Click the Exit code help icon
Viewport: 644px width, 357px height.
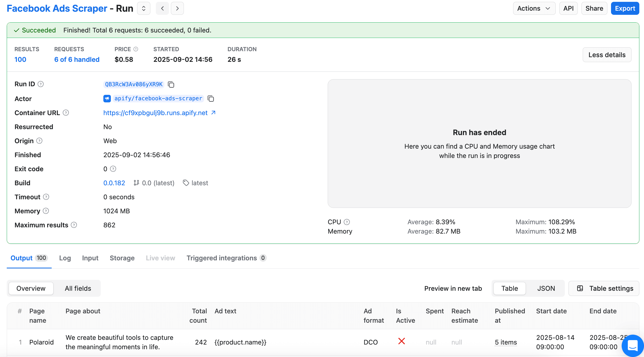pyautogui.click(x=113, y=169)
